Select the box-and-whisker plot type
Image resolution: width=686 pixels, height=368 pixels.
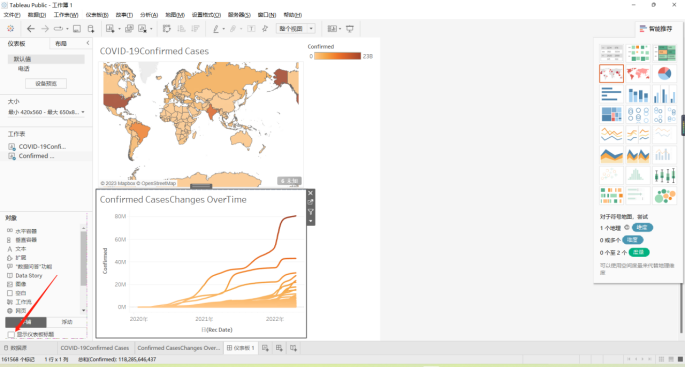tap(664, 175)
